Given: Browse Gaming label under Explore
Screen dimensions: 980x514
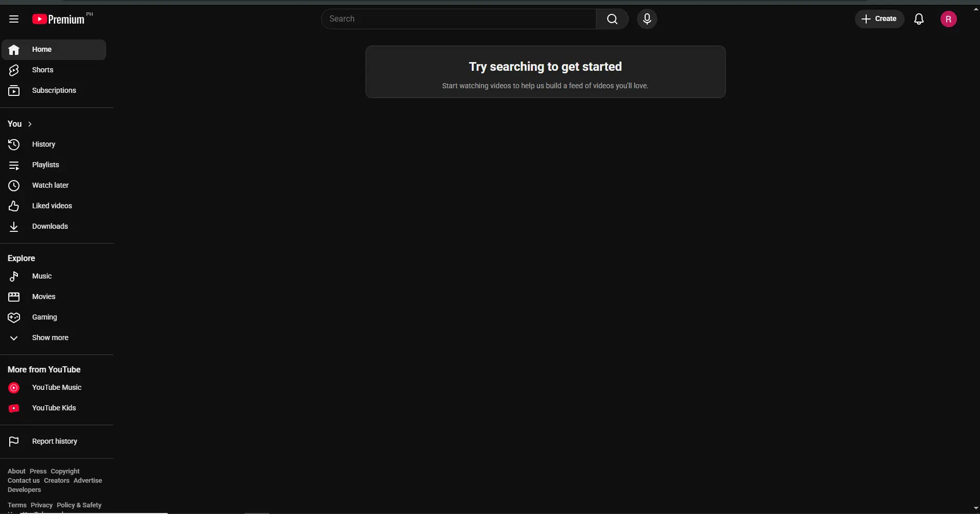Looking at the screenshot, I should [45, 318].
